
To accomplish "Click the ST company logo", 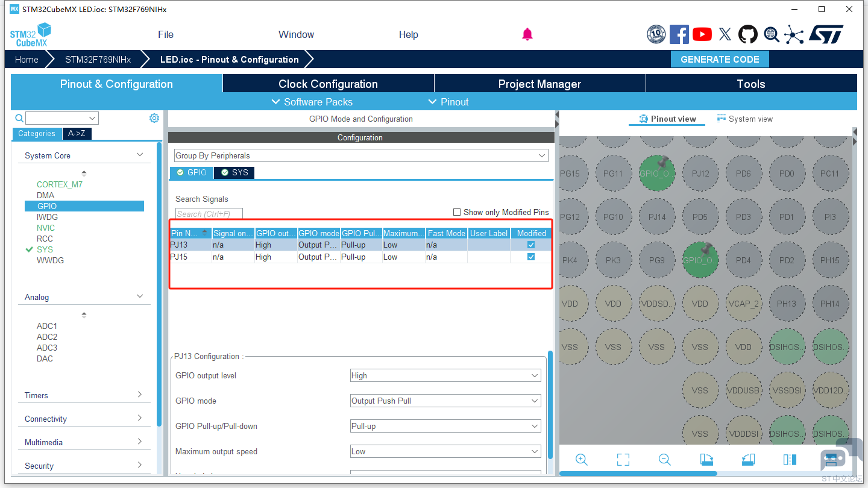I will [826, 34].
